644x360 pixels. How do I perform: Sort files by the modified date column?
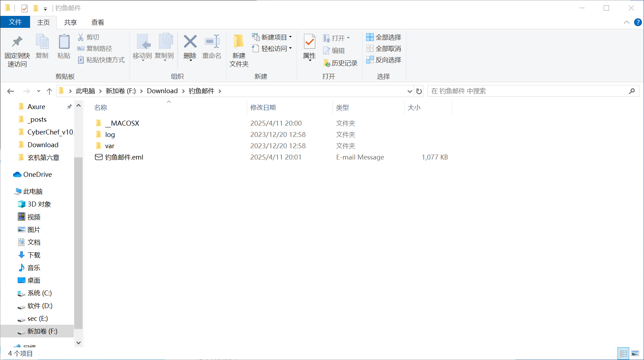click(263, 108)
